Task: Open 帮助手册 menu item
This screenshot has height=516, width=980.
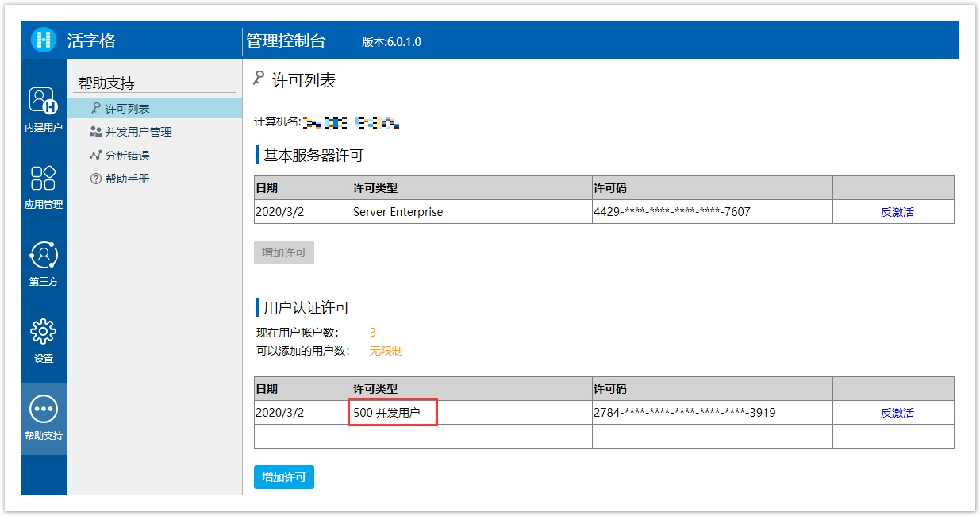Action: pos(127,179)
